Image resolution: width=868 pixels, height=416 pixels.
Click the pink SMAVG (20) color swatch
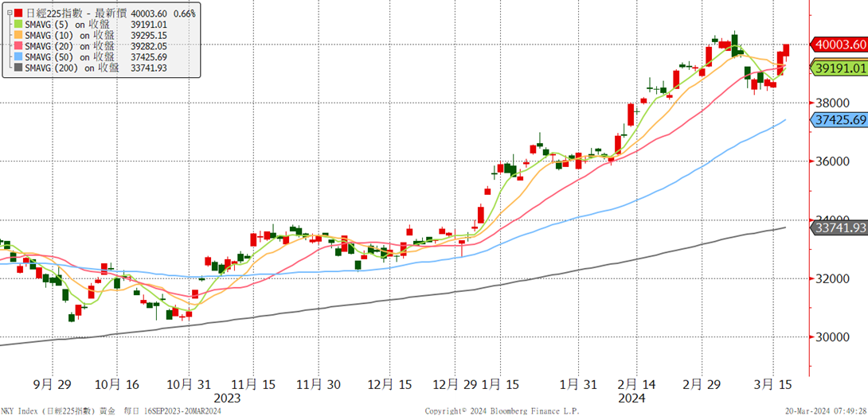[x=18, y=46]
